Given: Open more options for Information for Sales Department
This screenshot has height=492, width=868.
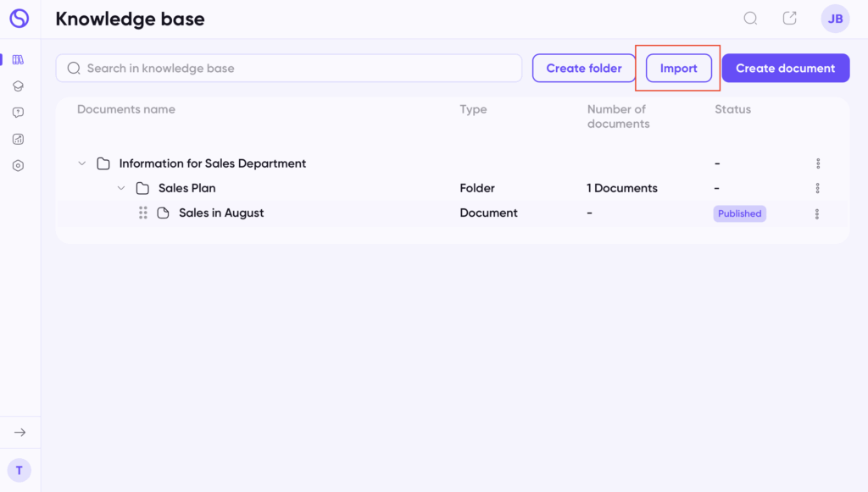Looking at the screenshot, I should (818, 163).
